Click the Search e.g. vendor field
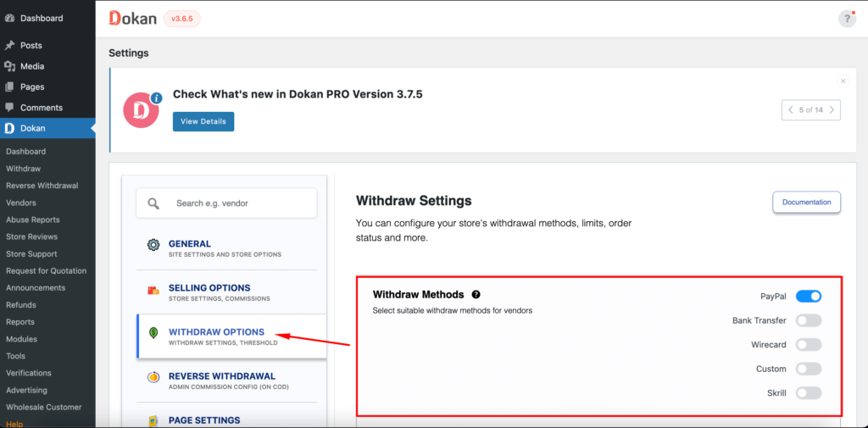 [226, 203]
